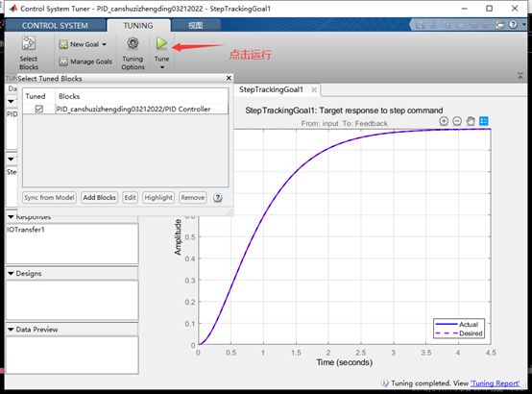Select the StepTrackingGoal1 plot tab
This screenshot has width=532, height=394.
point(271,89)
